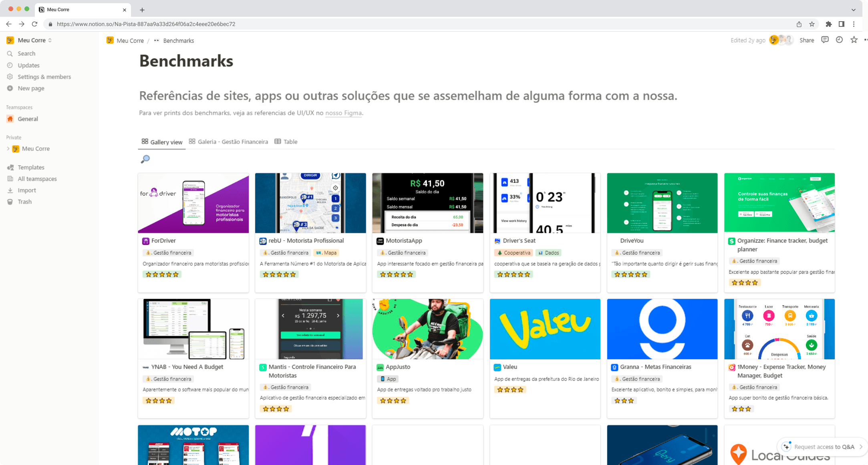
Task: Click browser extensions puzzle icon
Action: pos(828,24)
